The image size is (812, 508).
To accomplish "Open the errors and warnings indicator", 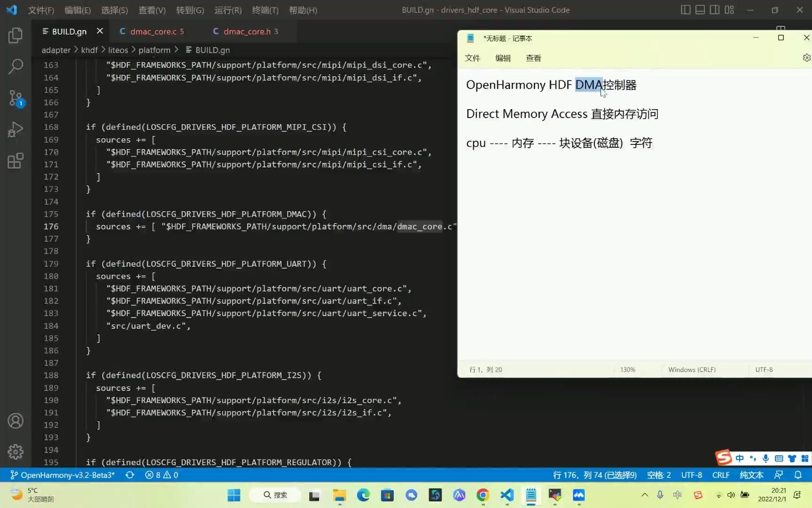I will (x=162, y=475).
